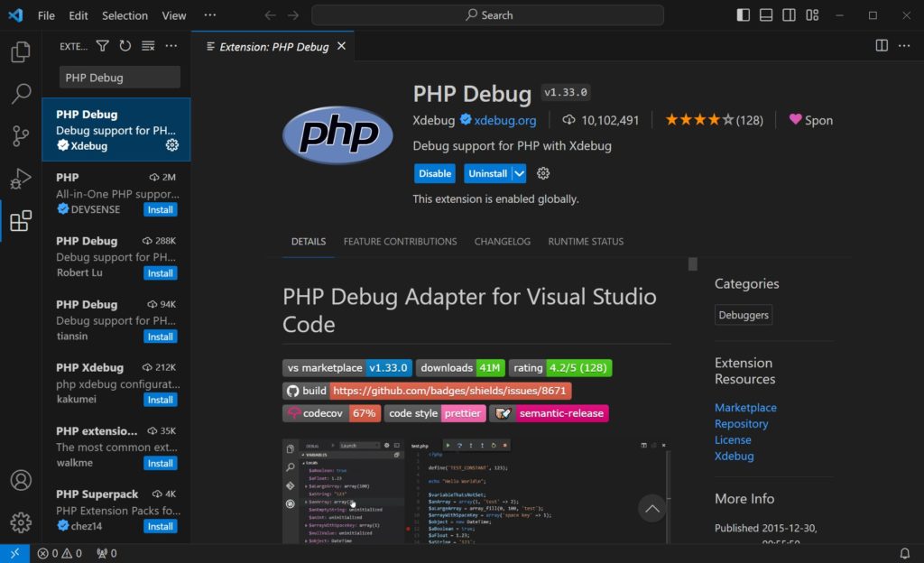Open the debugger screenshot image in README
This screenshot has width=924, height=563.
coord(476,491)
